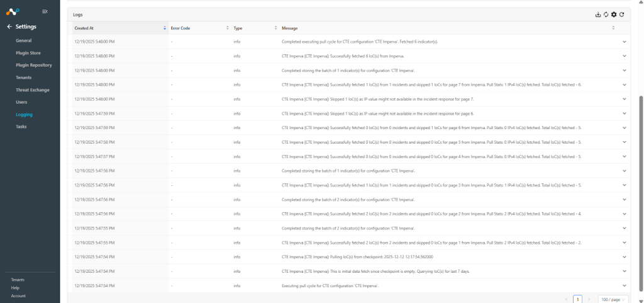The width and height of the screenshot is (644, 303).
Task: Go to the previous page arrow
Action: 567,299
